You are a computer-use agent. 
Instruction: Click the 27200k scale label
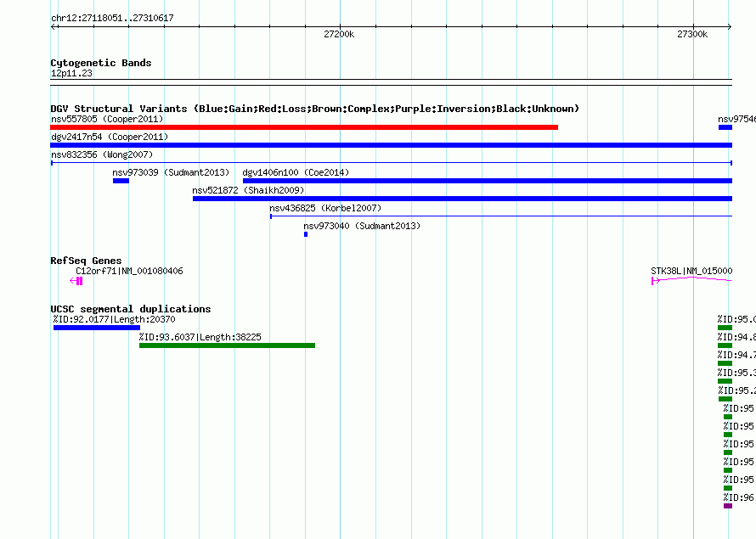click(x=339, y=34)
